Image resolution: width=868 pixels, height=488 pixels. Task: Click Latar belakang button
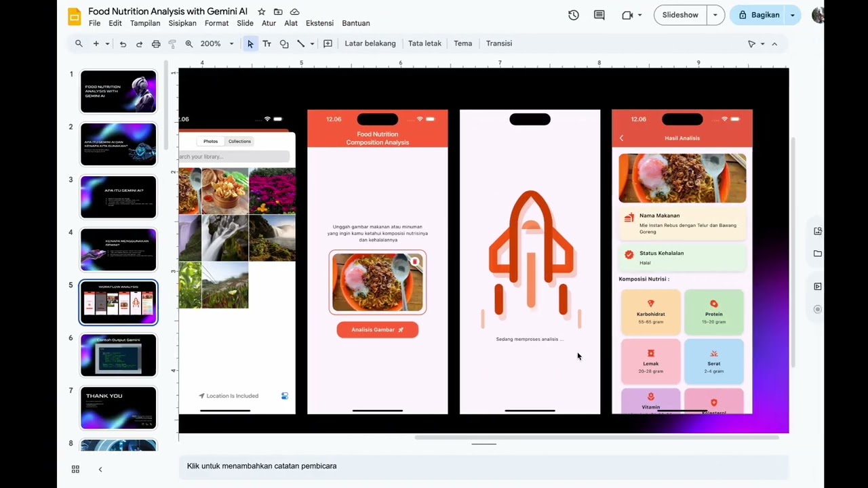pyautogui.click(x=370, y=43)
